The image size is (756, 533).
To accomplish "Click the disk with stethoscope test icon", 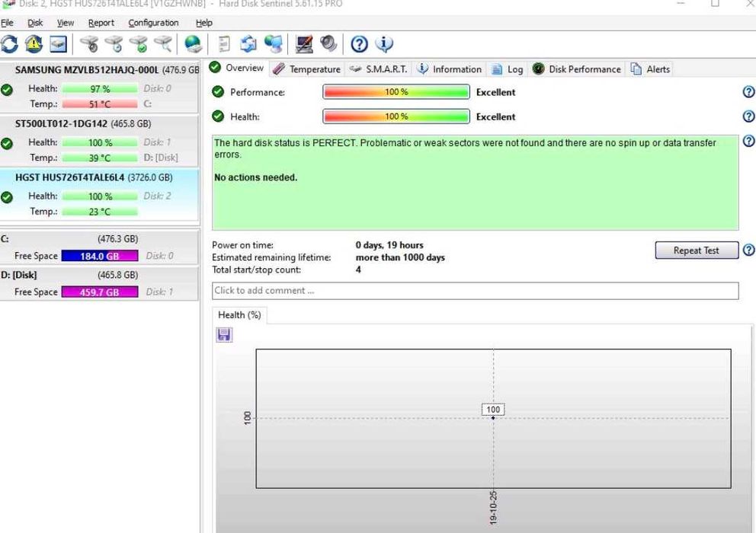I will point(89,44).
